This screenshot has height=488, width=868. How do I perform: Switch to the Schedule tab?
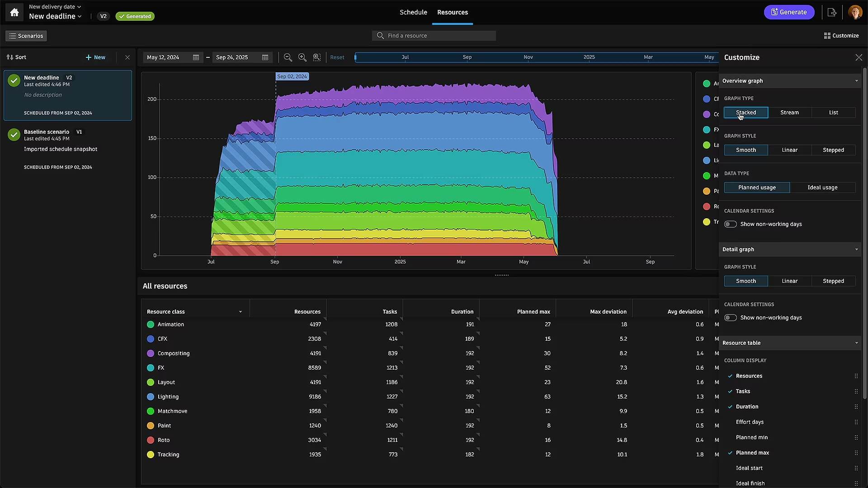point(414,12)
